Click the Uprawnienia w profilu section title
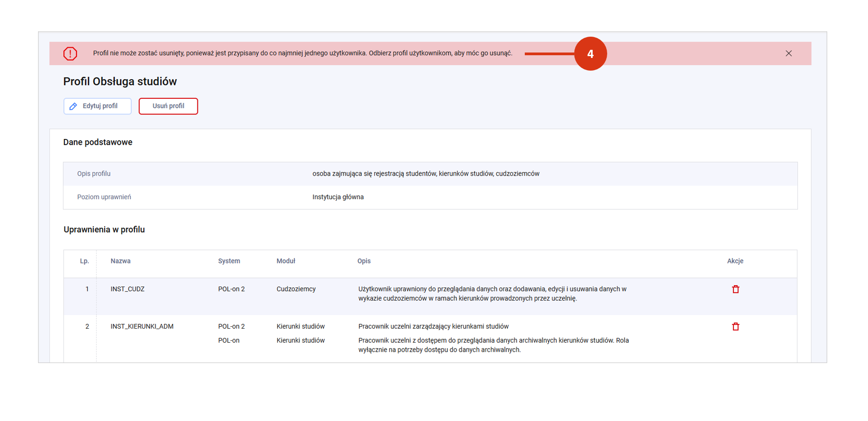 104,230
